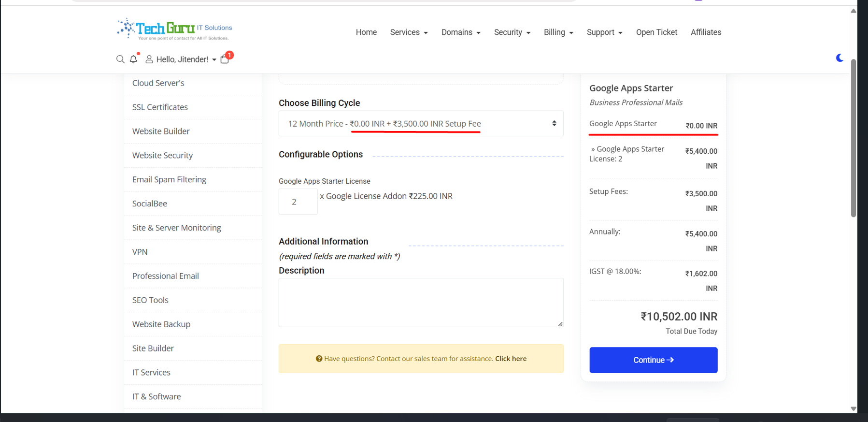Click 'IGST @ 18.00%:' row label
Screen dimensions: 868x422
tap(615, 272)
